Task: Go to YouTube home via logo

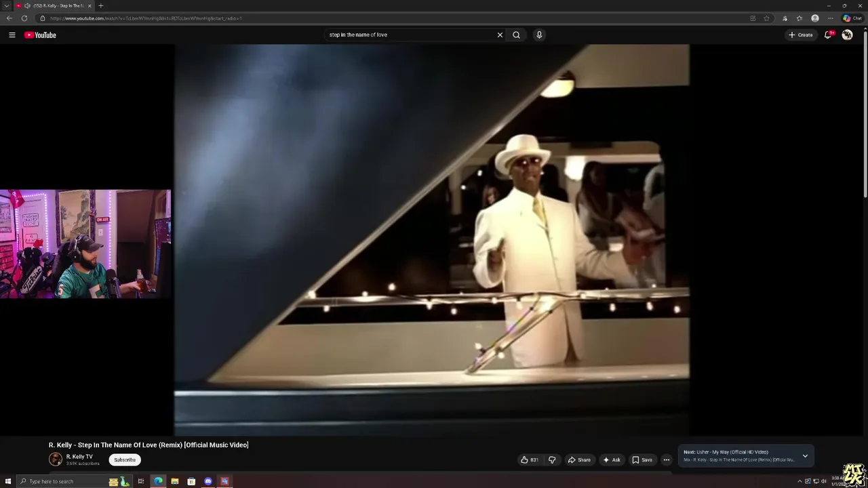Action: tap(40, 35)
